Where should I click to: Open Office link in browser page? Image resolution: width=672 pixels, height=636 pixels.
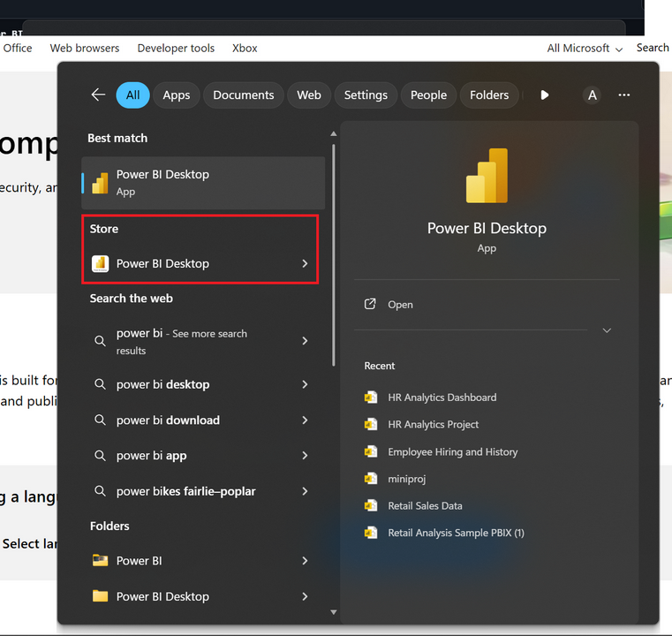[x=17, y=48]
